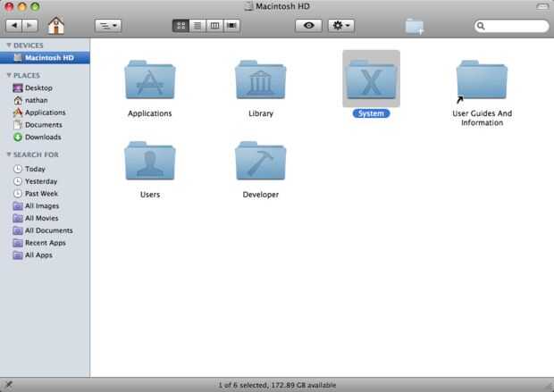Switch to Cover Flow view
This screenshot has width=554, height=392.
tap(231, 25)
